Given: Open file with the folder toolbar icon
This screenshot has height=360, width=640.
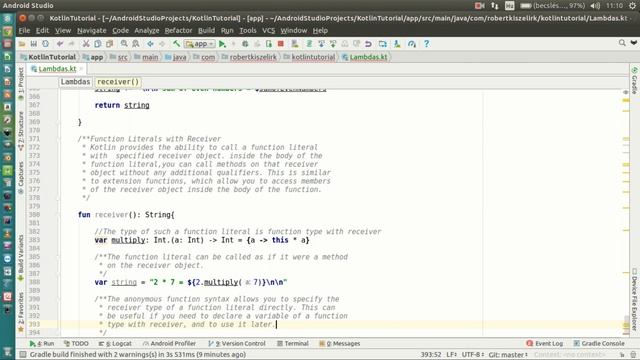Looking at the screenshot, I should pyautogui.click(x=22, y=44).
